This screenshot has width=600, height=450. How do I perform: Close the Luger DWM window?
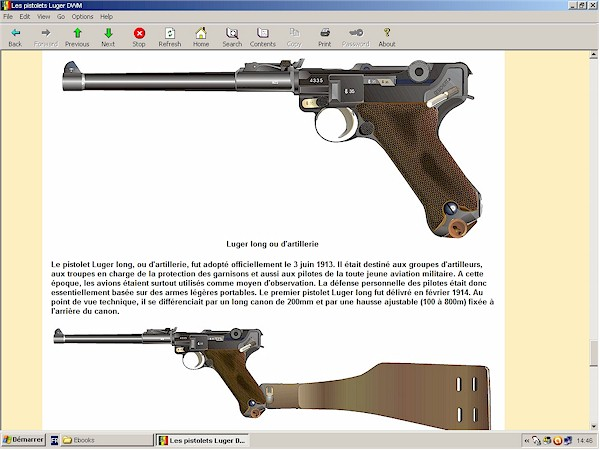592,5
